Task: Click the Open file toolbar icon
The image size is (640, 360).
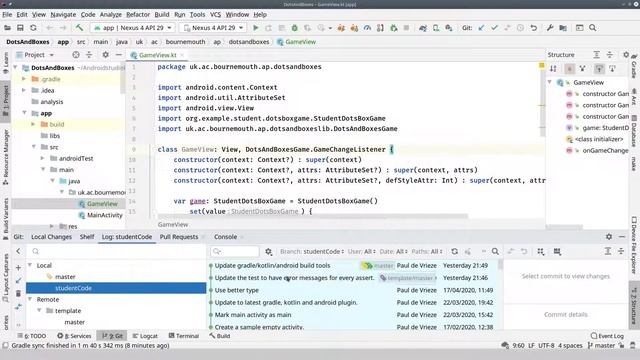Action: pos(7,28)
